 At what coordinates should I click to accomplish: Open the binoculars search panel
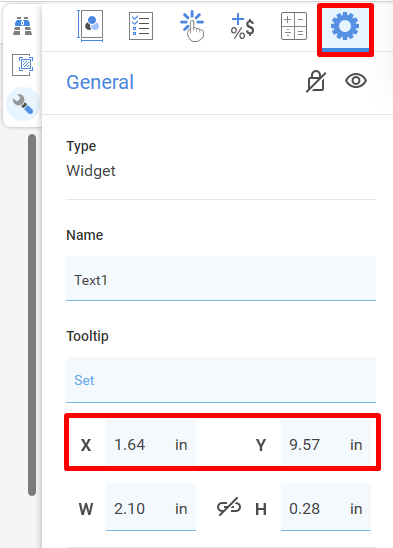click(x=23, y=26)
